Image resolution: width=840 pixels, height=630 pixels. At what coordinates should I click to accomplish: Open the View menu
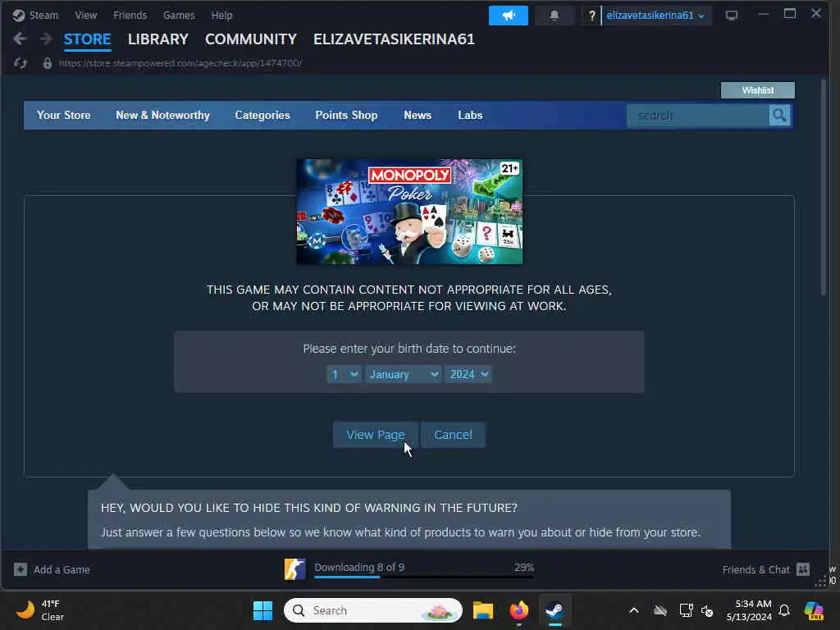(x=85, y=15)
